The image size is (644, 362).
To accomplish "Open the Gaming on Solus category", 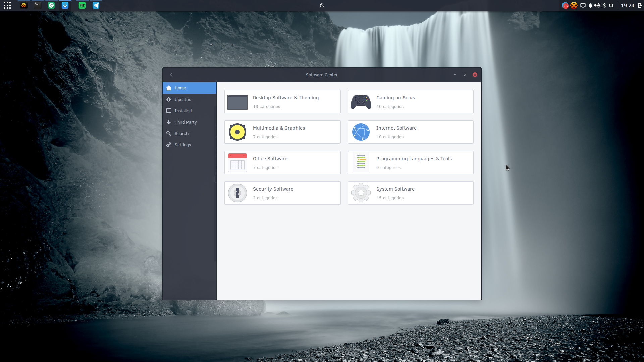I will [x=411, y=102].
